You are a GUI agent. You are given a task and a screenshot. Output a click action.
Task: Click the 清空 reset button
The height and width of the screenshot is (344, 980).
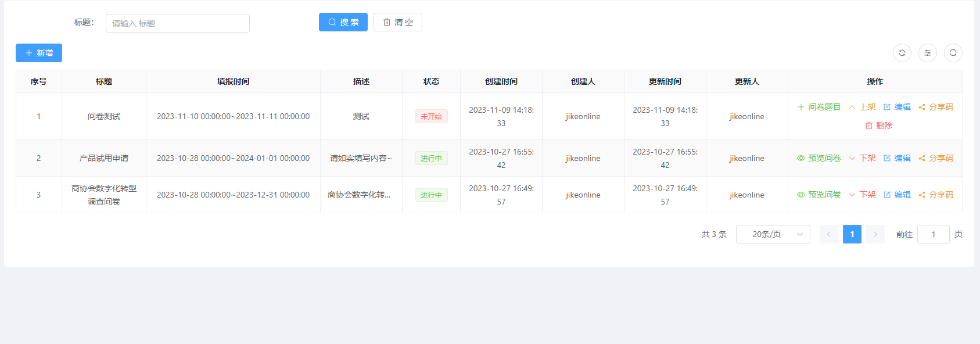coord(397,22)
